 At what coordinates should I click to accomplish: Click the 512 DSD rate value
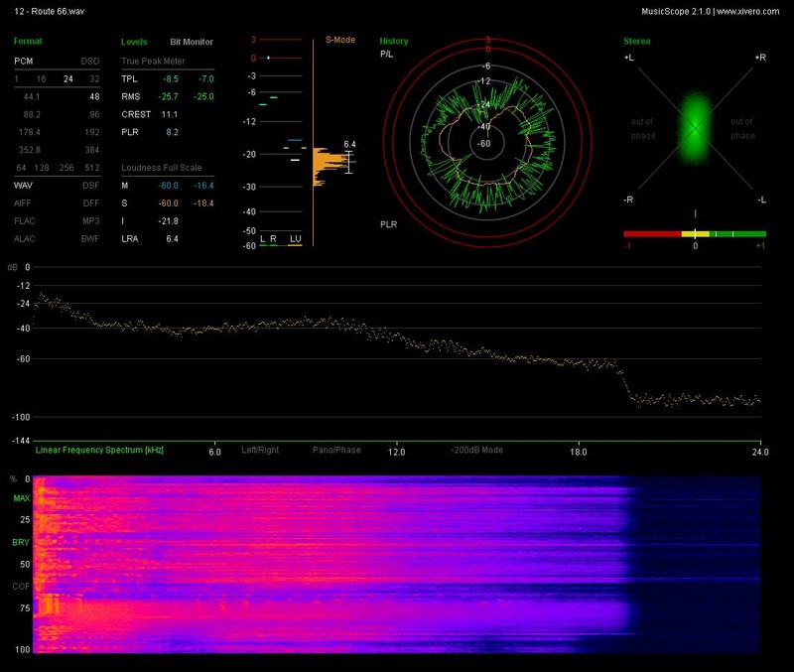(92, 168)
